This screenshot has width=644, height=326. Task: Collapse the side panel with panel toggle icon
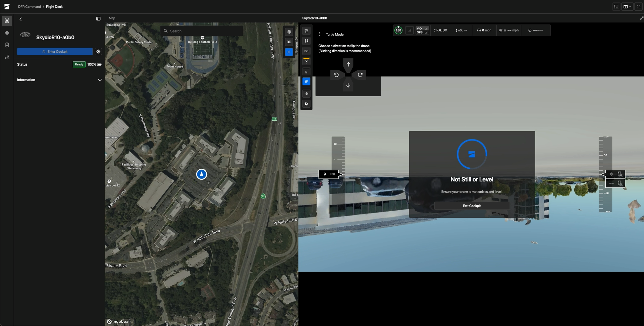click(x=98, y=19)
